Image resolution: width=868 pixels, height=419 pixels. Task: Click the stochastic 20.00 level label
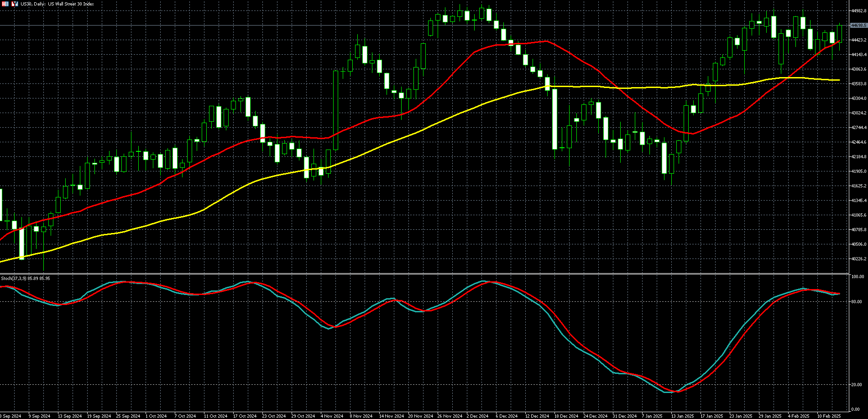[857, 385]
